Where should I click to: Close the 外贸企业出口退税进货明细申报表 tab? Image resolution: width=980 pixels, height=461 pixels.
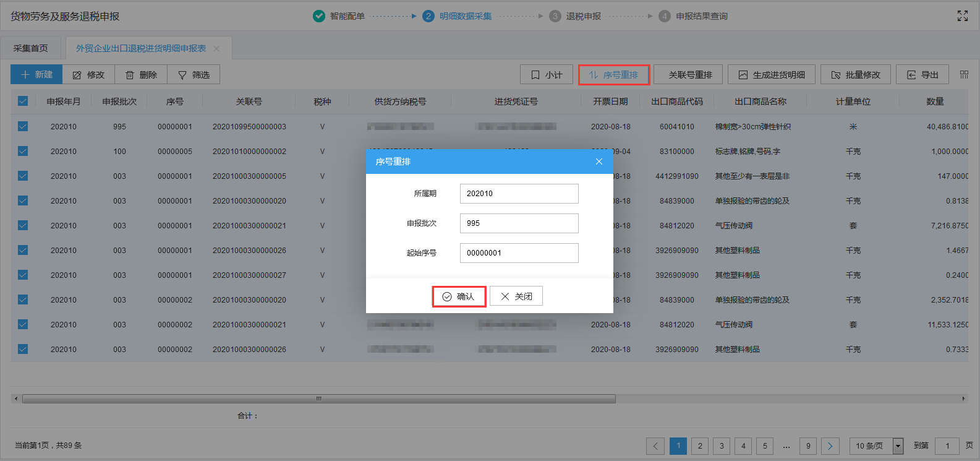click(x=216, y=49)
